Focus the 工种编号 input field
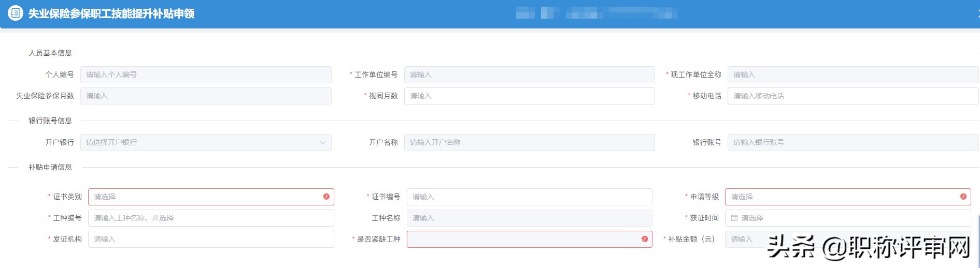Viewport: 980px width, 268px height. (x=211, y=218)
